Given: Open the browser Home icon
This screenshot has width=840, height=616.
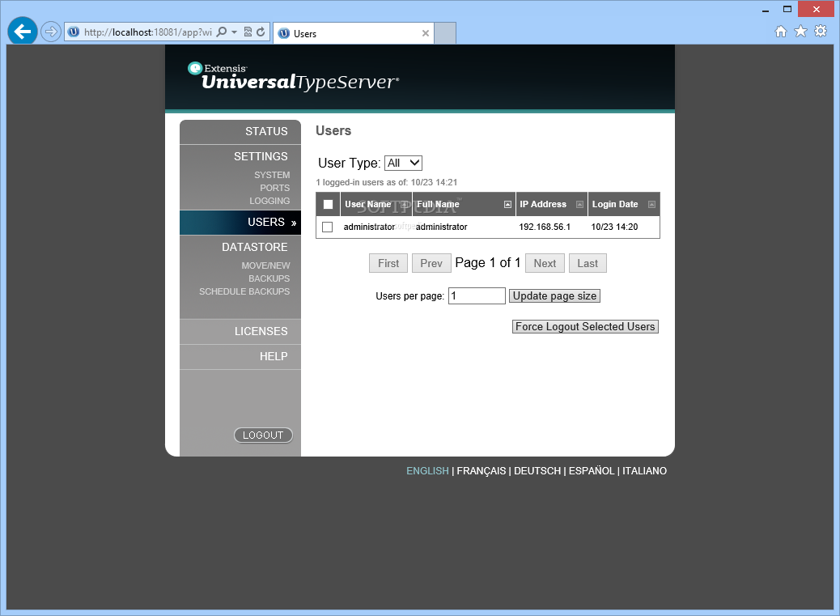Looking at the screenshot, I should point(781,32).
